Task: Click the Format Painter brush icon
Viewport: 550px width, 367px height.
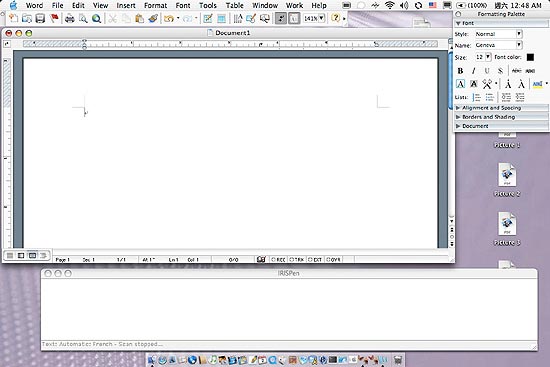Action: (x=153, y=18)
